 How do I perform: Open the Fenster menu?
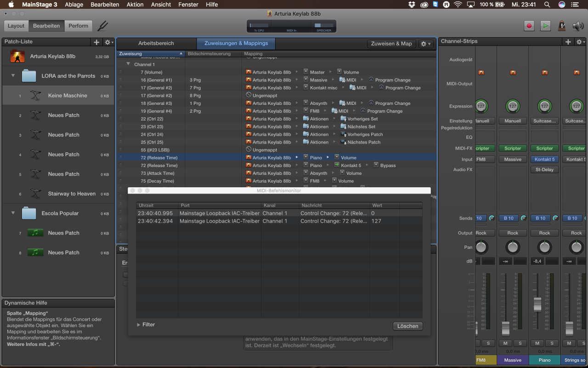coord(188,5)
